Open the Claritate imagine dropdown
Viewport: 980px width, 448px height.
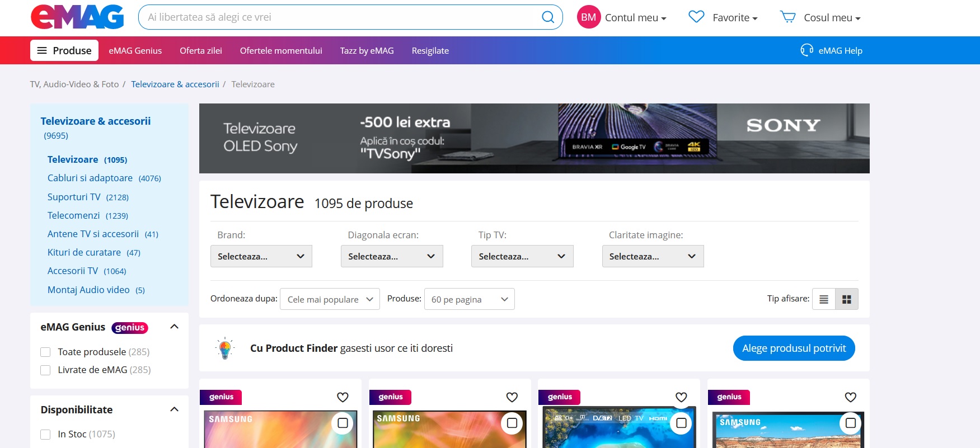point(653,256)
